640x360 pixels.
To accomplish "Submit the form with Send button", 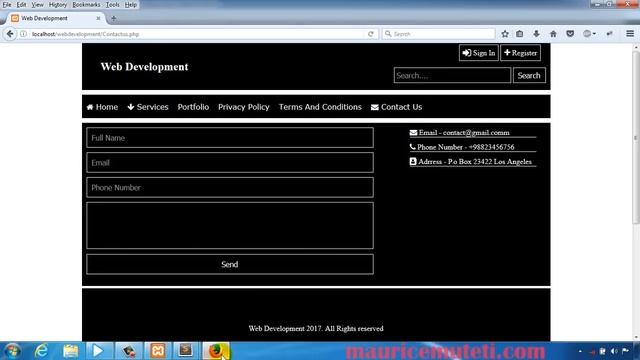I will click(230, 264).
